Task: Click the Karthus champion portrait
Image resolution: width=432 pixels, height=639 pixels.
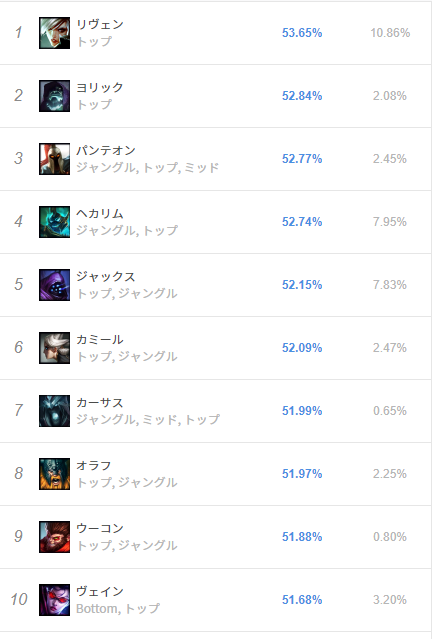Action: [54, 411]
